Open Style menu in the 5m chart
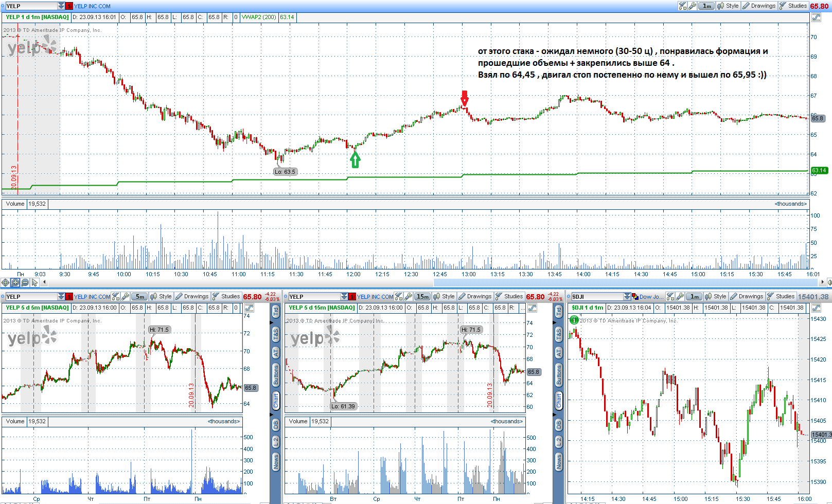 [x=161, y=297]
